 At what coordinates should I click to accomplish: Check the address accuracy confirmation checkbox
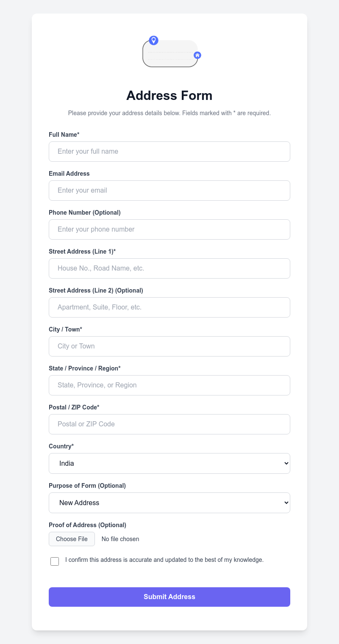54,561
